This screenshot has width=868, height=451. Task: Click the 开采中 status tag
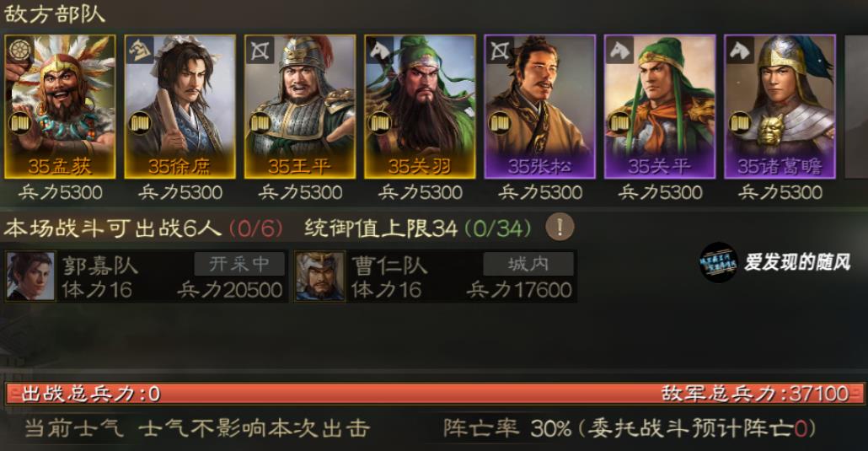(x=239, y=264)
